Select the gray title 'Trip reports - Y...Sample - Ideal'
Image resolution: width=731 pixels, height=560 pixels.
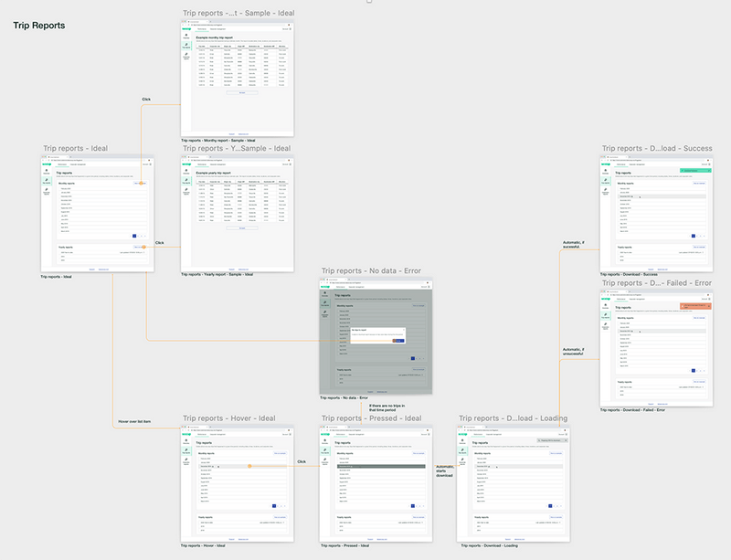pyautogui.click(x=237, y=148)
